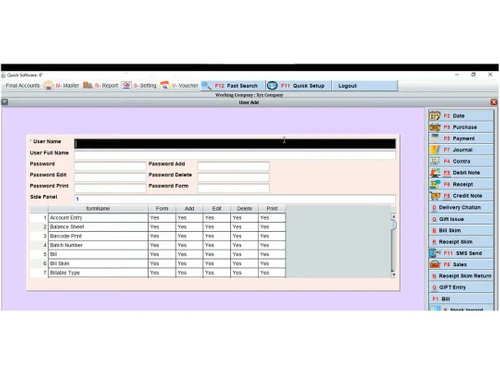The image size is (500, 375).
Task: Close the User Add form
Action: 494,102
